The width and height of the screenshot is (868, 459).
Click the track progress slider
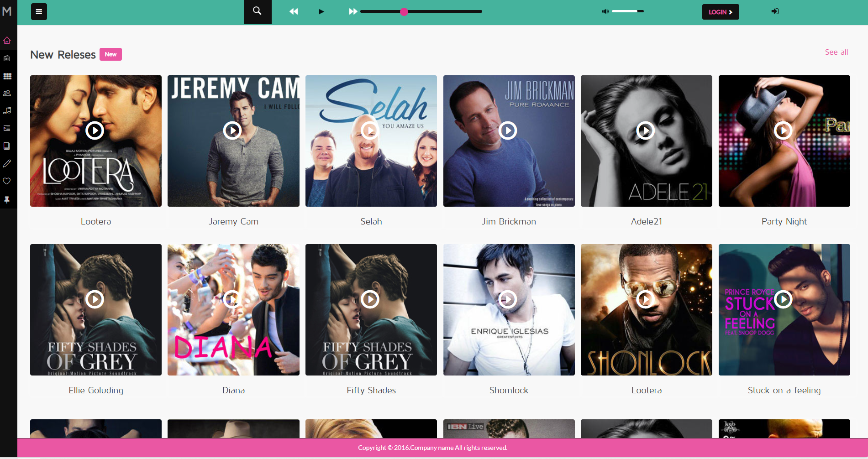(x=421, y=11)
